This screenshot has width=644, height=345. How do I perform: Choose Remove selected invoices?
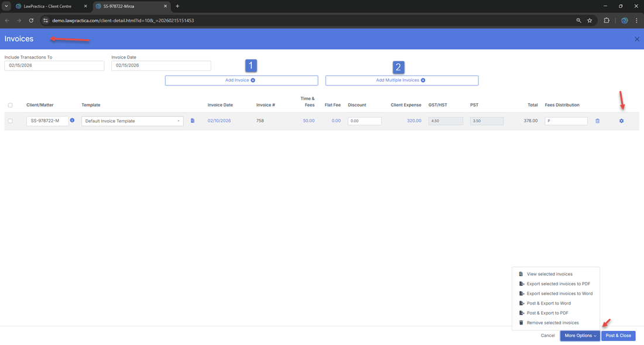tap(552, 323)
